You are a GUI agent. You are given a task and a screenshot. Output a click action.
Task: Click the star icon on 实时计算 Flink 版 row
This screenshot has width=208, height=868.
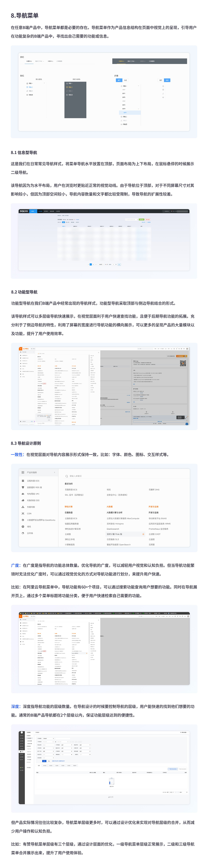[143, 534]
